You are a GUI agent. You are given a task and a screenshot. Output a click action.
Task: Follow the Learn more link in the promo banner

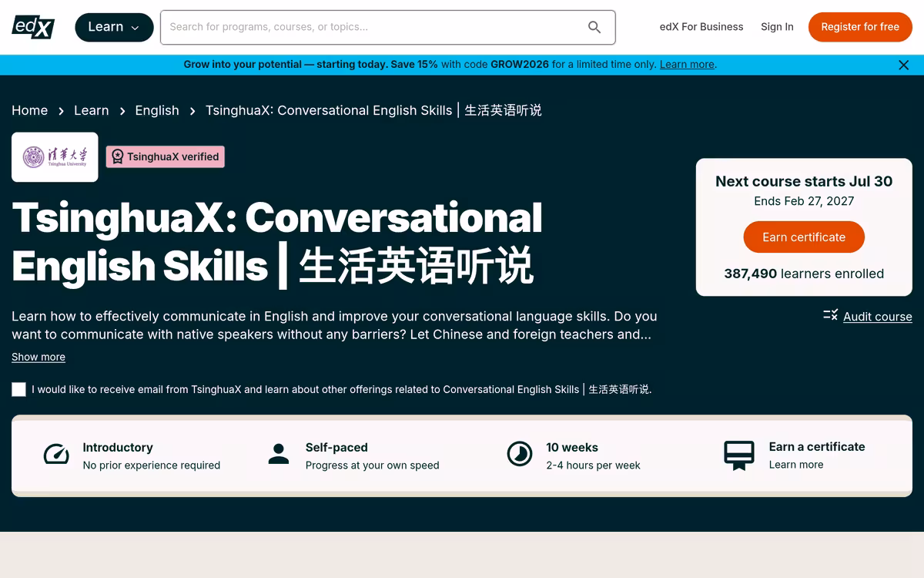pos(687,65)
